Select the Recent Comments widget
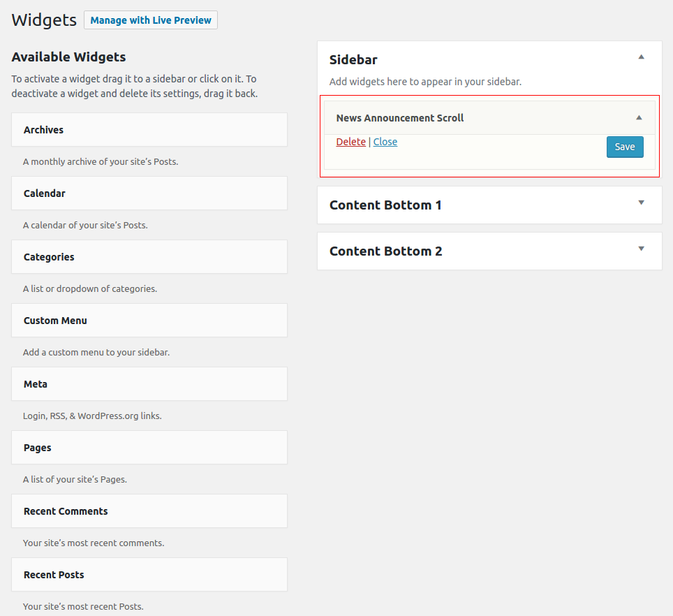This screenshot has height=616, width=673. [x=149, y=511]
